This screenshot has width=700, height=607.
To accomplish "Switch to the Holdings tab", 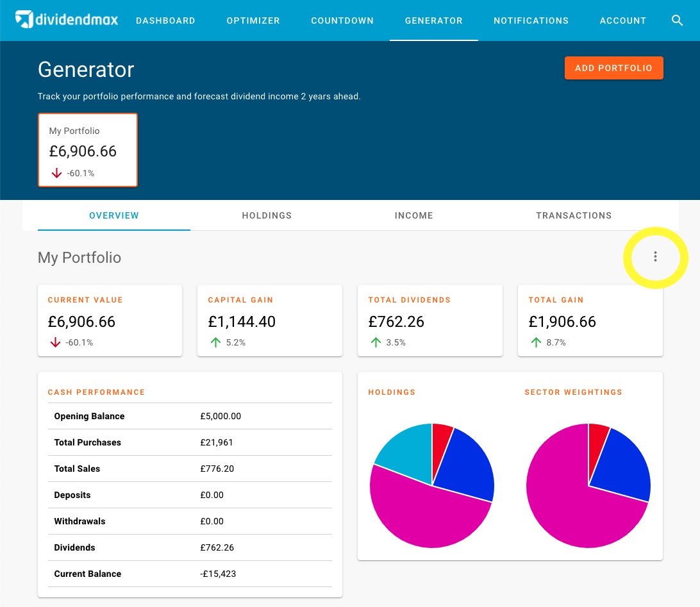I will 267,215.
